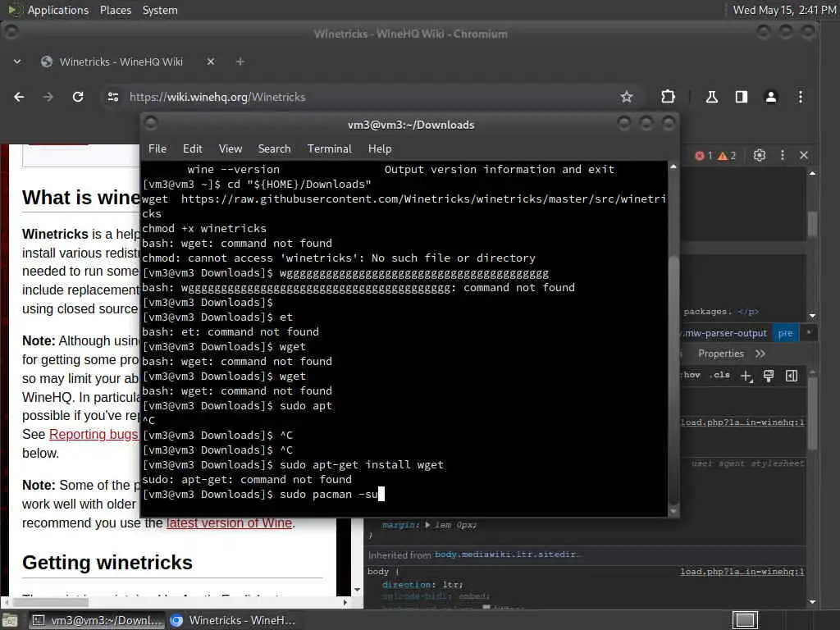This screenshot has height=630, width=840.
Task: Show more DevTools sidebar tabs chevron
Action: tap(760, 354)
